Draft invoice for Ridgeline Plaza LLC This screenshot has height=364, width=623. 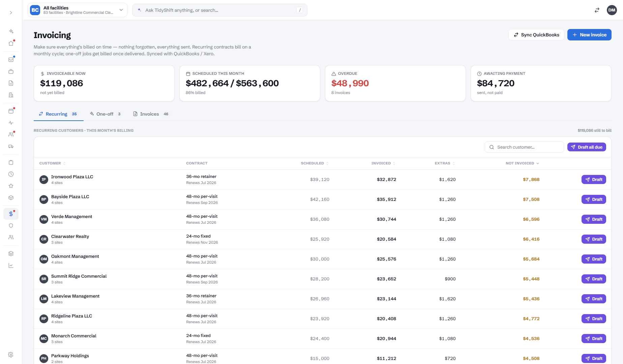click(x=594, y=319)
